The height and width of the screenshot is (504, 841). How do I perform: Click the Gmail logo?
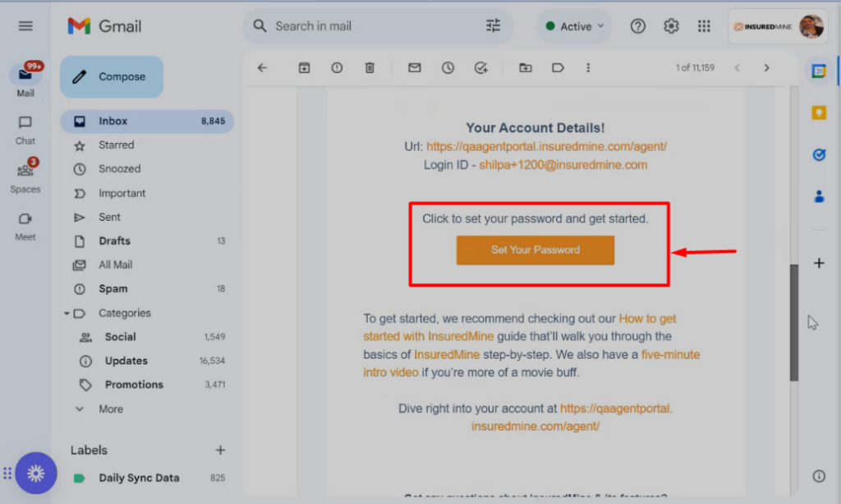[104, 25]
